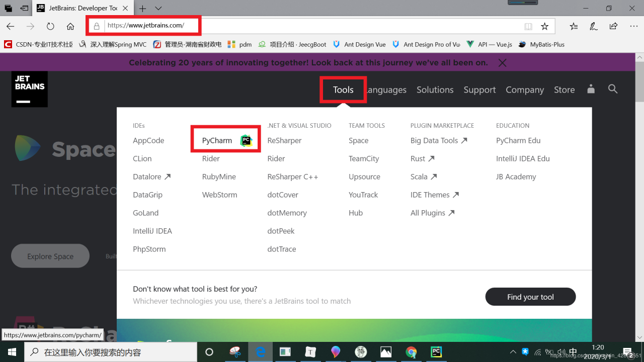Dismiss the 20 years celebration banner
This screenshot has height=362, width=644.
pyautogui.click(x=502, y=63)
